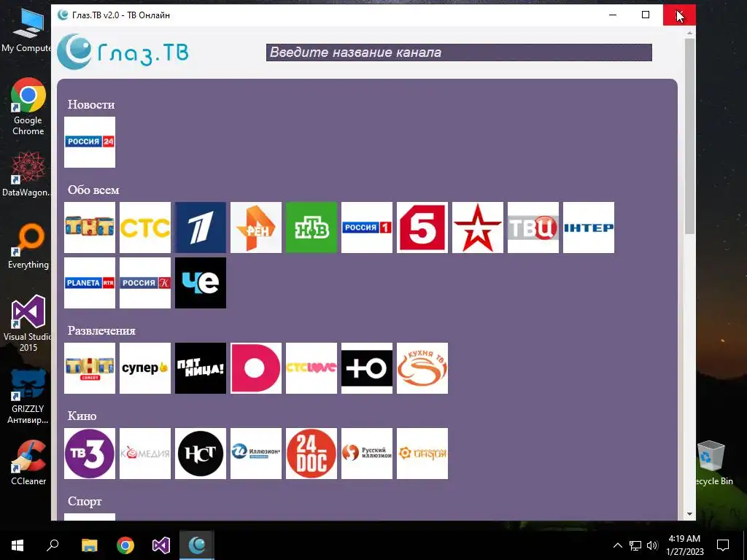The height and width of the screenshot is (560, 747).
Task: Click the scrollbar down arrow
Action: pos(689,514)
